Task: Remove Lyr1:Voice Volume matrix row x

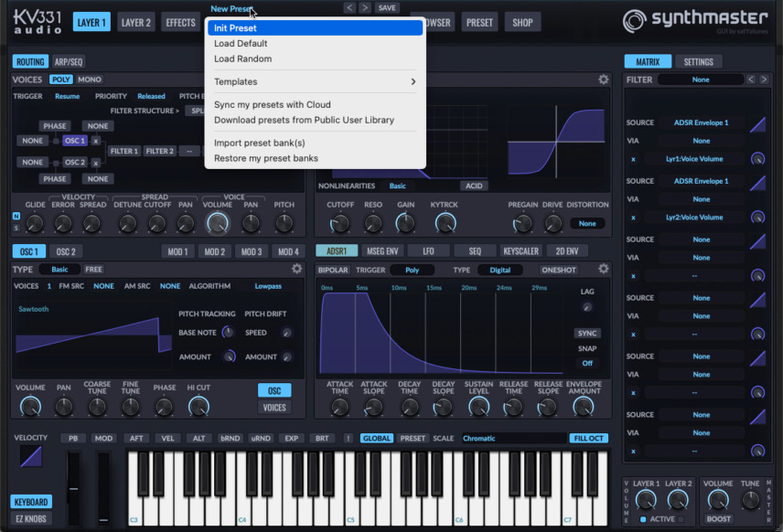Action: pos(633,159)
